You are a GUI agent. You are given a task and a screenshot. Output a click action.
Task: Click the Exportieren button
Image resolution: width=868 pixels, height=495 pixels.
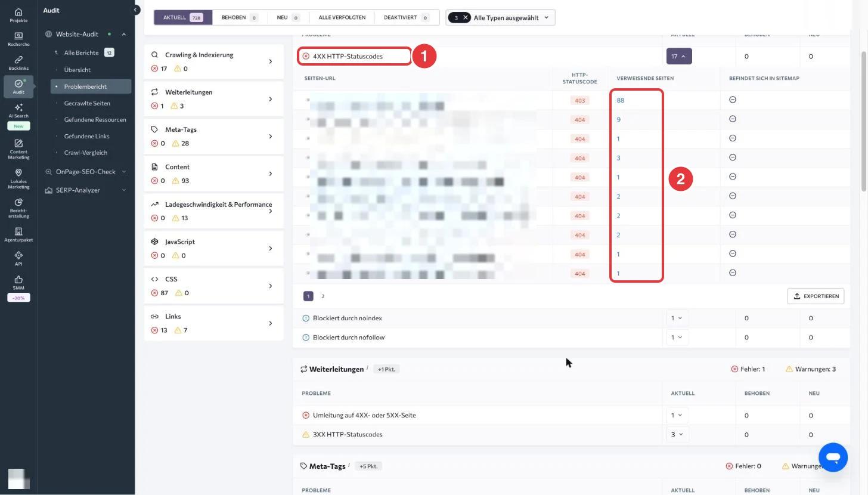pos(816,296)
